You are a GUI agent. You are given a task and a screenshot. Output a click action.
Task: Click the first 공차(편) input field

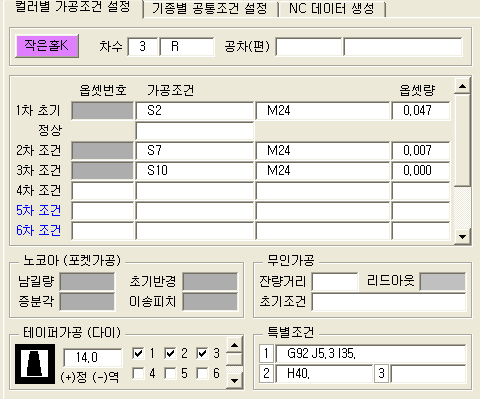pos(309,46)
